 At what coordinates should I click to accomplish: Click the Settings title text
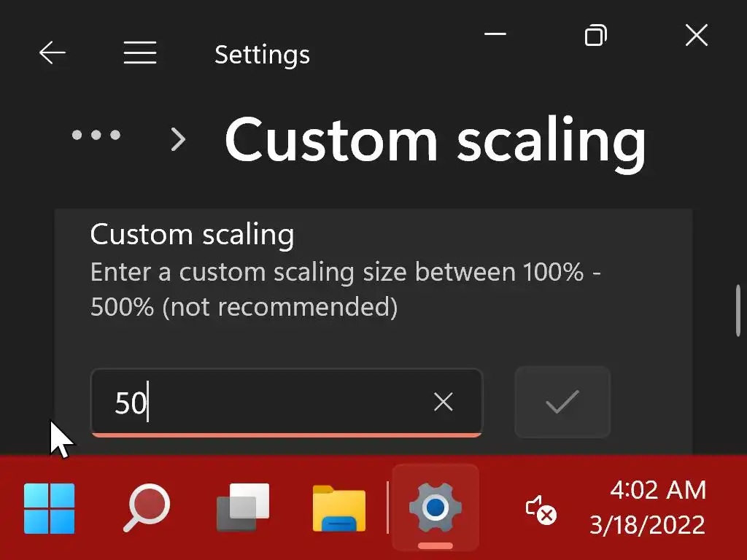[x=262, y=55]
